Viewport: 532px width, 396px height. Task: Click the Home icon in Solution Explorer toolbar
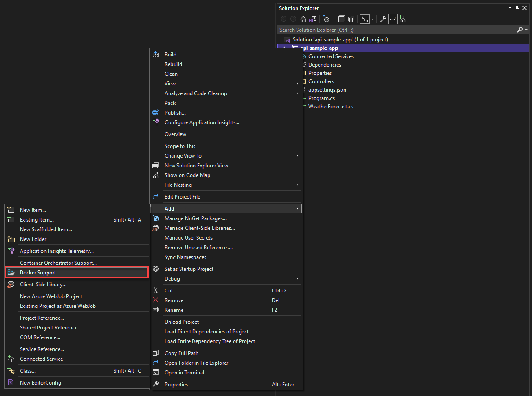(x=303, y=19)
